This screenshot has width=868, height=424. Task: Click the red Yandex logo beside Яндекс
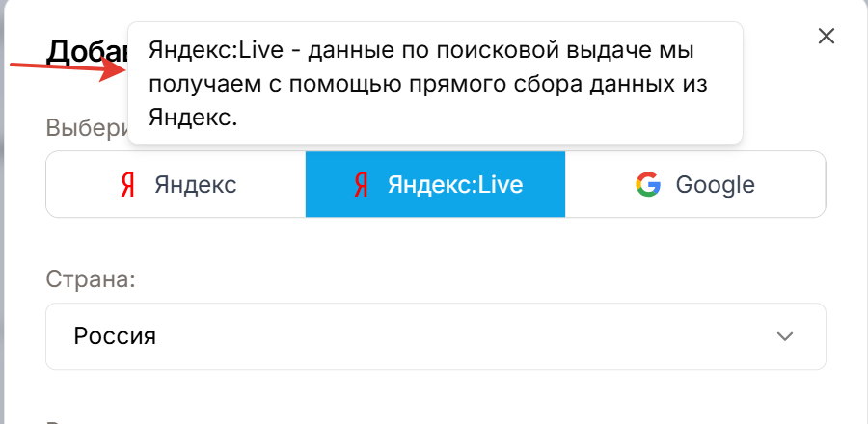(128, 185)
